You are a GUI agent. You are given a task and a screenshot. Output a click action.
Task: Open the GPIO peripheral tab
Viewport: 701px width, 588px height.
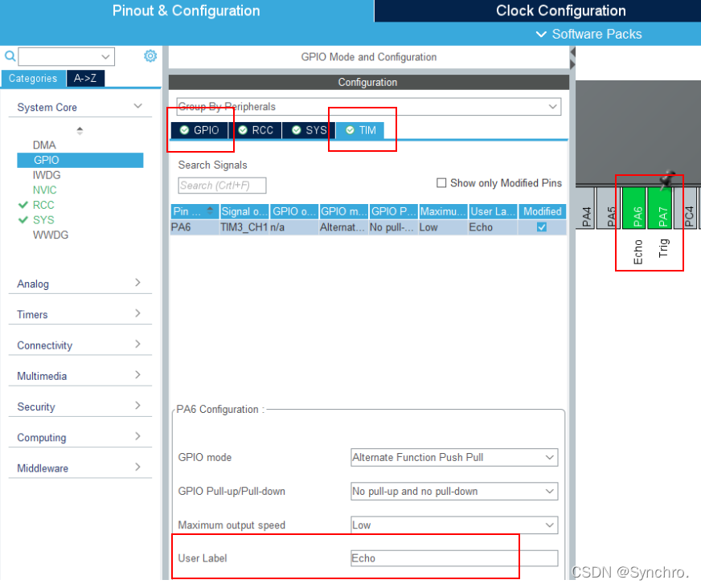pos(199,130)
